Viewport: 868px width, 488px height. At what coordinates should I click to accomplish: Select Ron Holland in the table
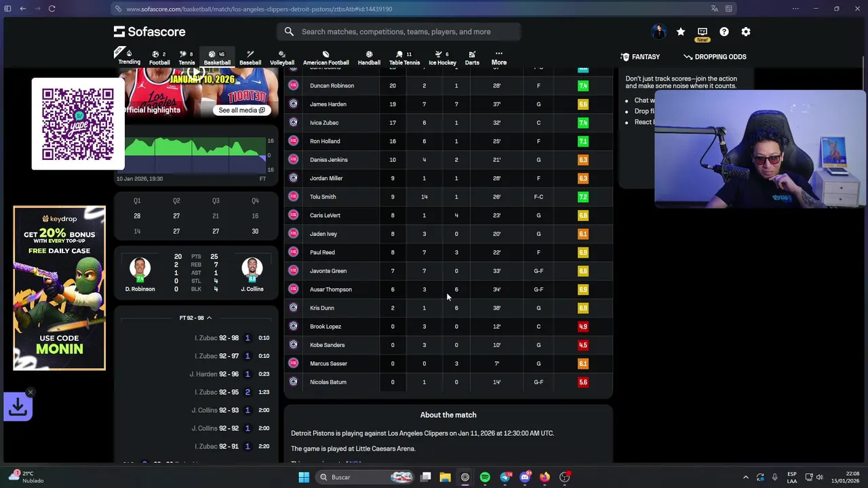tap(448, 141)
